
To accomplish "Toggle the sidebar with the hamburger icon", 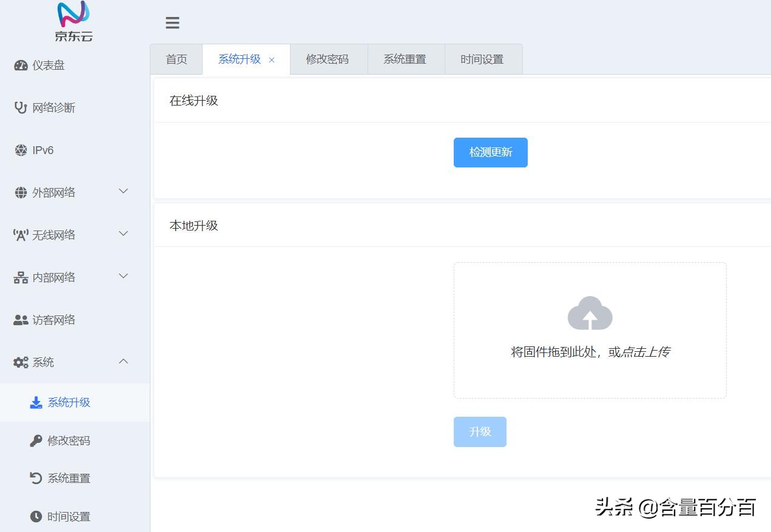I will (172, 22).
